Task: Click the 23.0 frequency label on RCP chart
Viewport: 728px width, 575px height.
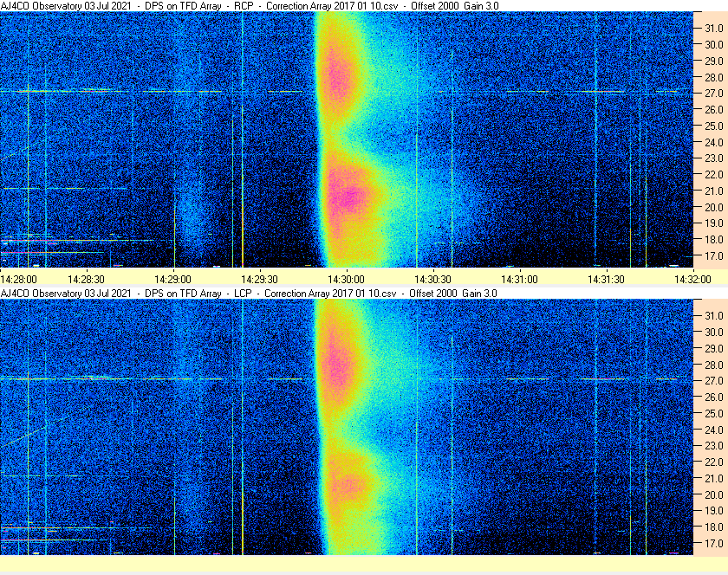Action: pyautogui.click(x=714, y=158)
